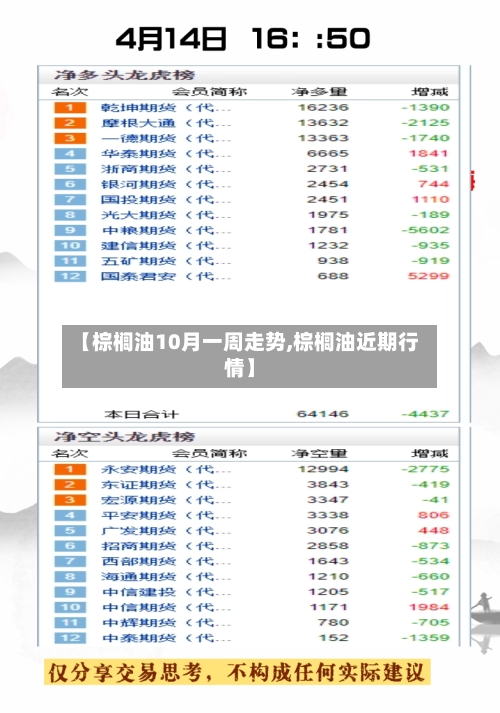
Task: Open the 棕榈油10月一周走势 caption banner
Action: pos(250,356)
